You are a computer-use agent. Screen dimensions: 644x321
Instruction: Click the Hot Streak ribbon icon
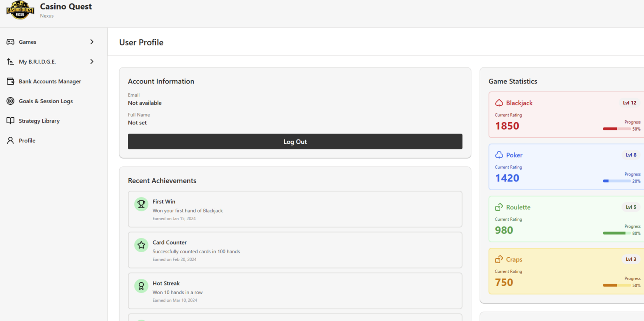pos(141,286)
